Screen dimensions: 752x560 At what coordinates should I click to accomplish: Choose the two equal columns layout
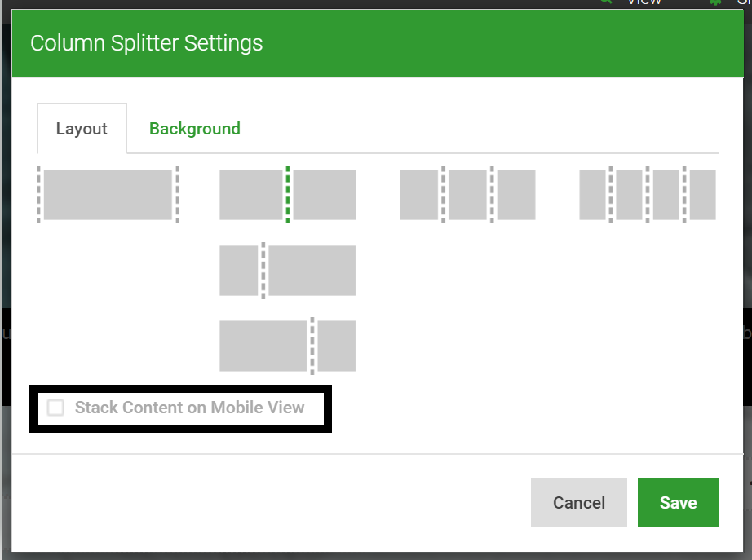coord(287,194)
